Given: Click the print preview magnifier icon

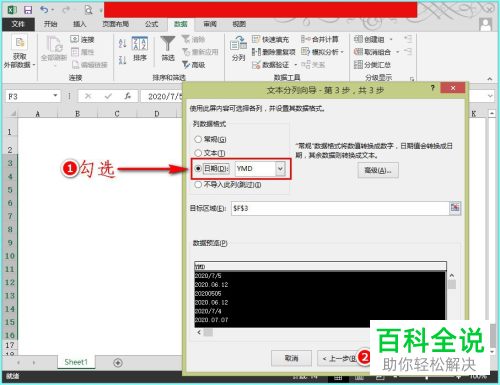Looking at the screenshot, I should click(89, 10).
